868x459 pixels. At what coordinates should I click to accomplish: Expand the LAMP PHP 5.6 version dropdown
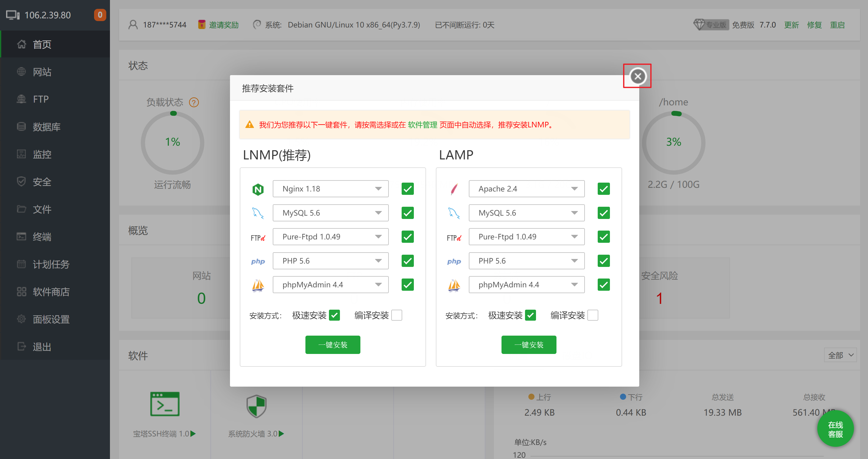pyautogui.click(x=526, y=261)
